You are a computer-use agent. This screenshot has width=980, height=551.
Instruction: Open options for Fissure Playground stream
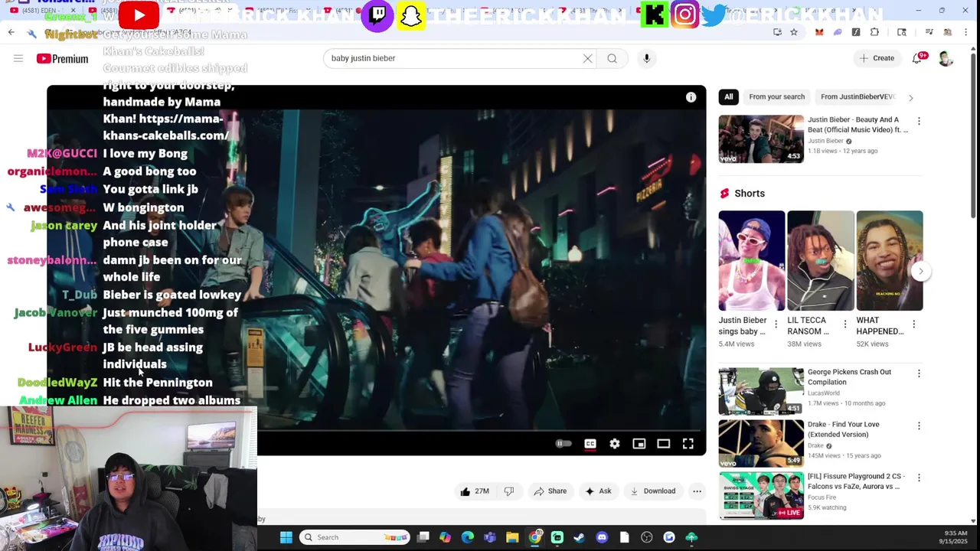point(919,478)
